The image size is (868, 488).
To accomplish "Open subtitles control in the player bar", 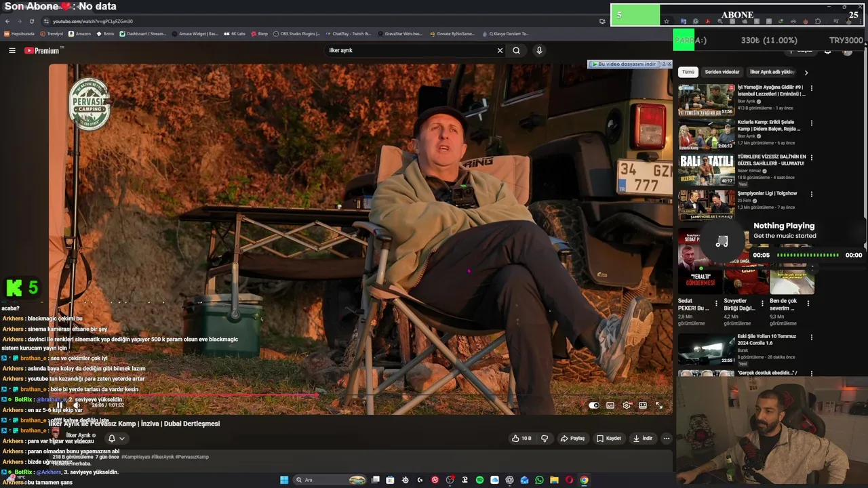I will click(x=610, y=405).
